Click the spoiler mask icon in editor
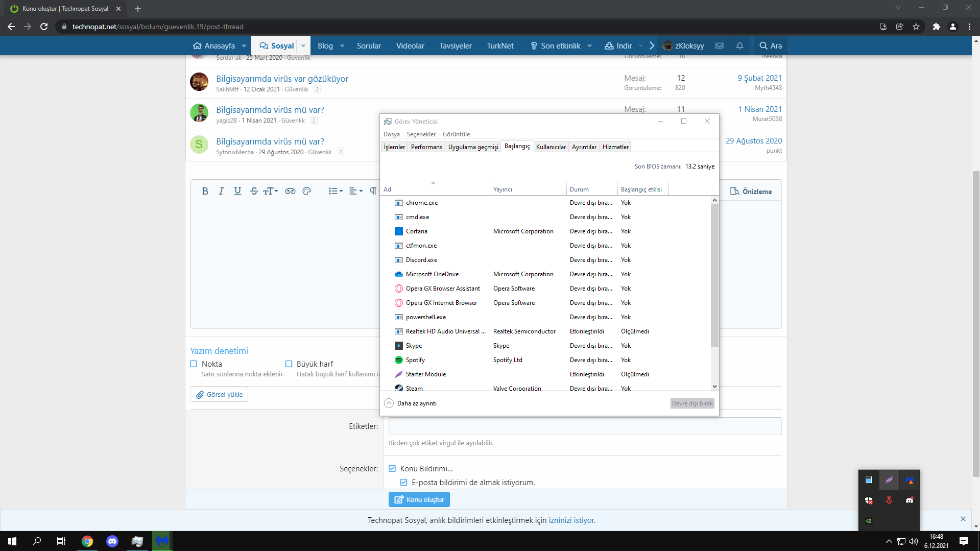 point(290,191)
